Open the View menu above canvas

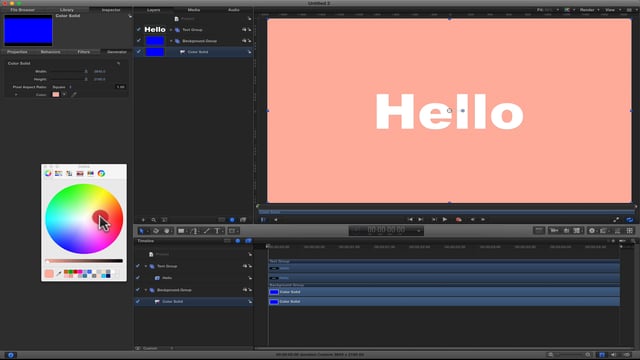pyautogui.click(x=612, y=10)
